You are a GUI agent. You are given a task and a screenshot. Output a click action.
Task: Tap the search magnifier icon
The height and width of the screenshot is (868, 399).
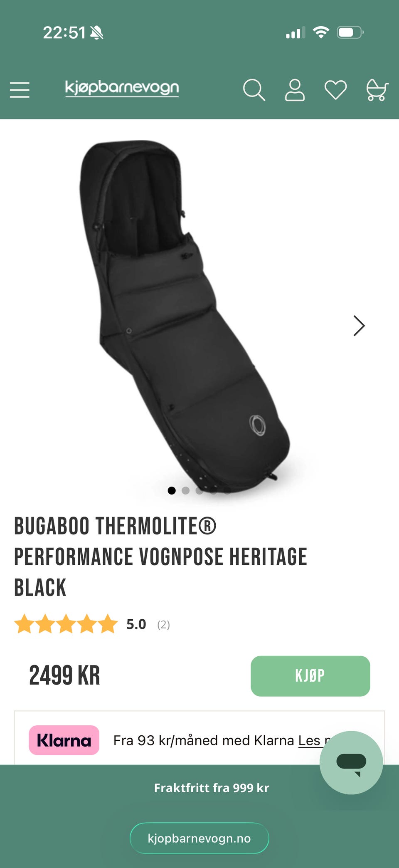point(254,89)
